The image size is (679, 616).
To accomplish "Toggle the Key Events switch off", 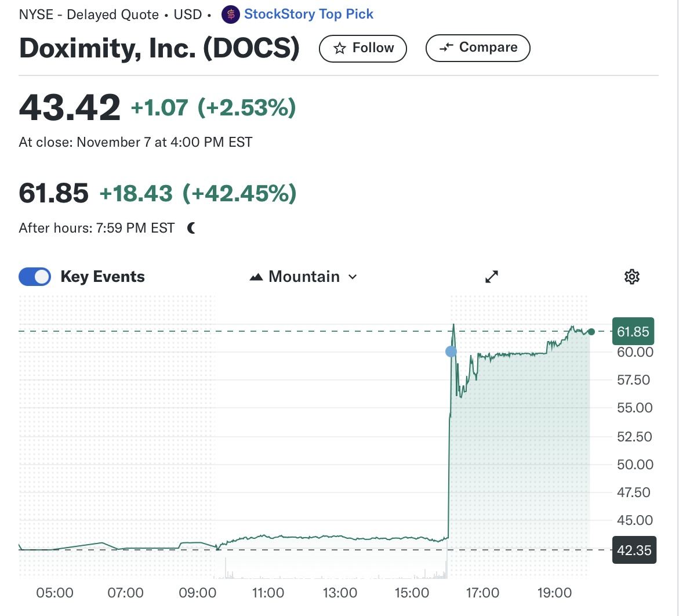I will click(x=35, y=277).
